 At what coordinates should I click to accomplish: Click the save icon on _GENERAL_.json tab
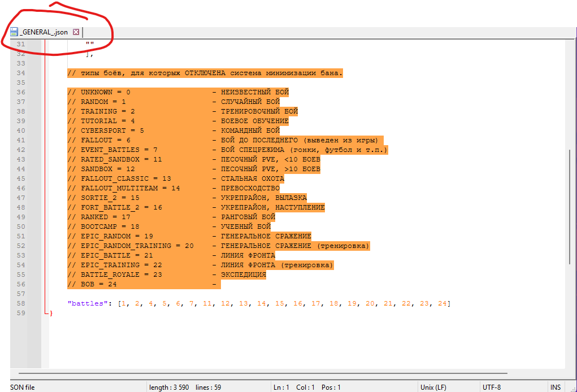pos(14,32)
